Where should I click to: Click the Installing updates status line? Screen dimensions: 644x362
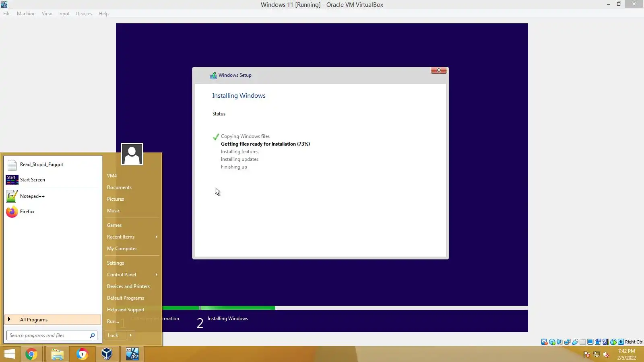[239, 159]
